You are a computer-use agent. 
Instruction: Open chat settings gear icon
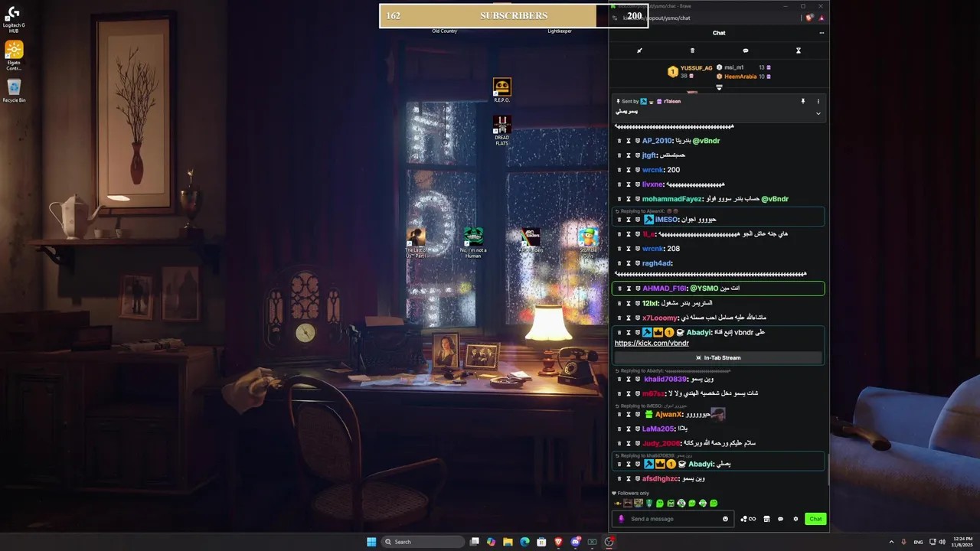tap(795, 519)
